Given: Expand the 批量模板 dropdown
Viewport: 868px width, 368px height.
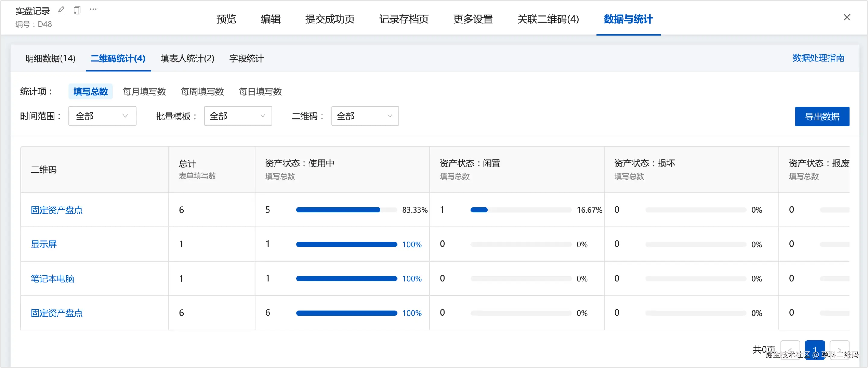Looking at the screenshot, I should pos(237,116).
